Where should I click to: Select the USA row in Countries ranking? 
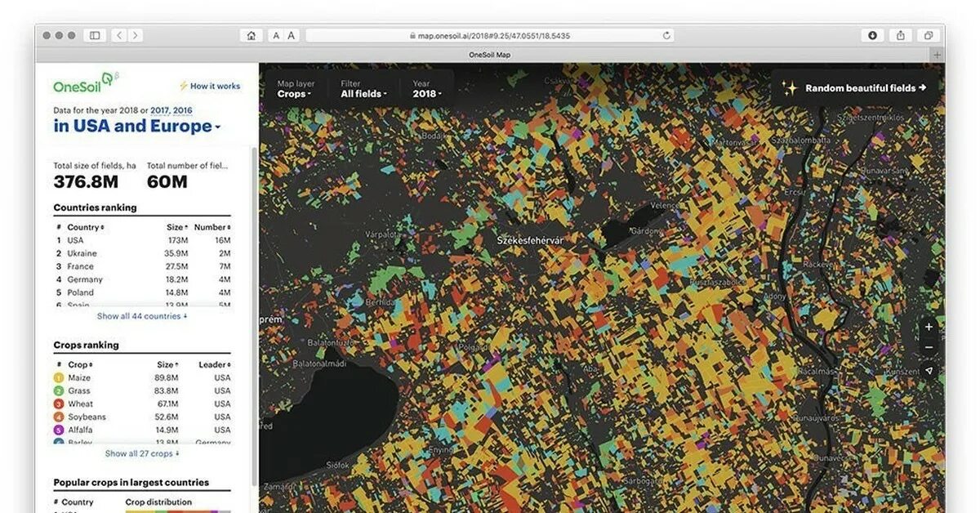tap(142, 240)
